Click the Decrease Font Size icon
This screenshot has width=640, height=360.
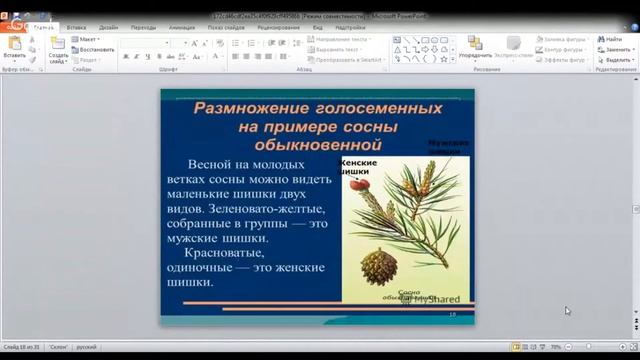205,43
